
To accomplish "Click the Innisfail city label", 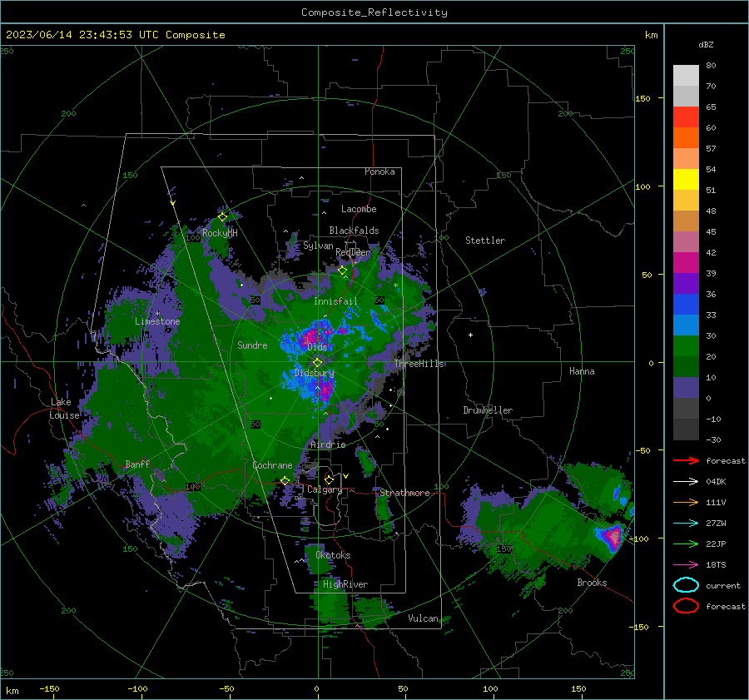I will pos(336,301).
